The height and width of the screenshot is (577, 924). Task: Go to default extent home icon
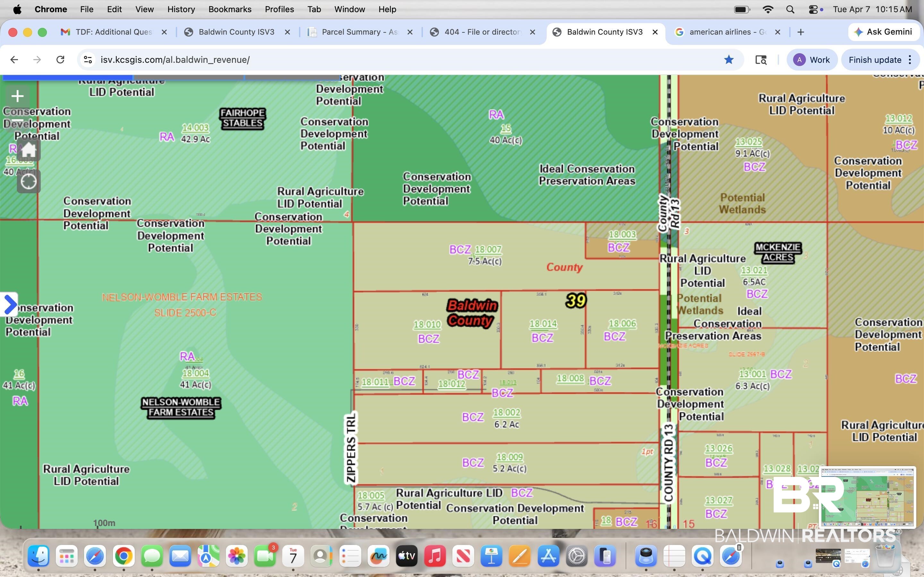[29, 150]
